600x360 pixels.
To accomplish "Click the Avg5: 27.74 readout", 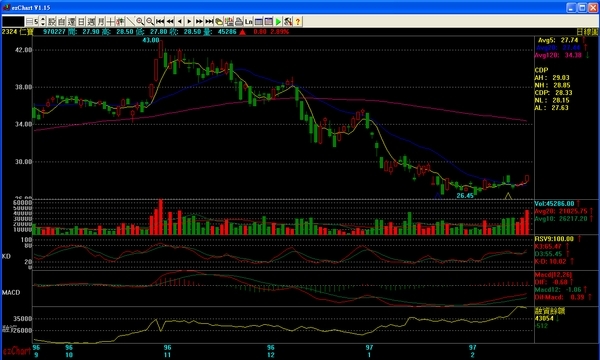I will [558, 40].
